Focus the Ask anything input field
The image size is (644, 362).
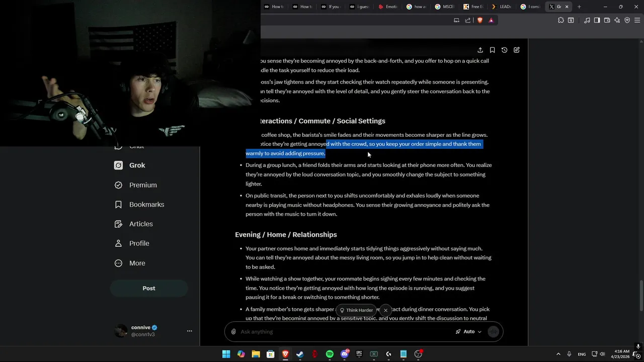345,331
